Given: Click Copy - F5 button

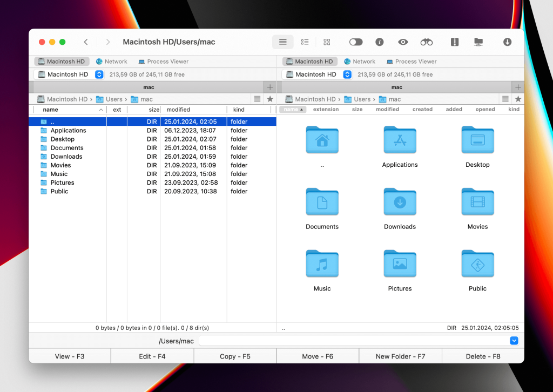Looking at the screenshot, I should coord(235,356).
